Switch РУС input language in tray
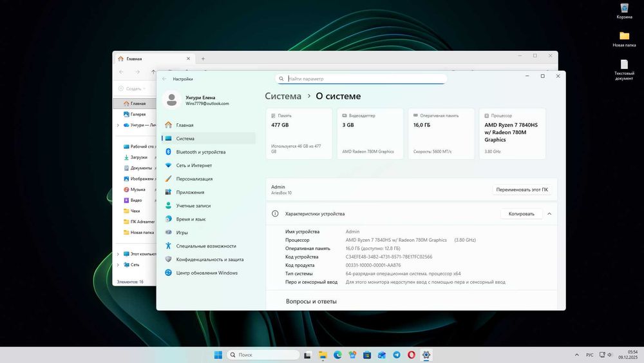 (590, 355)
